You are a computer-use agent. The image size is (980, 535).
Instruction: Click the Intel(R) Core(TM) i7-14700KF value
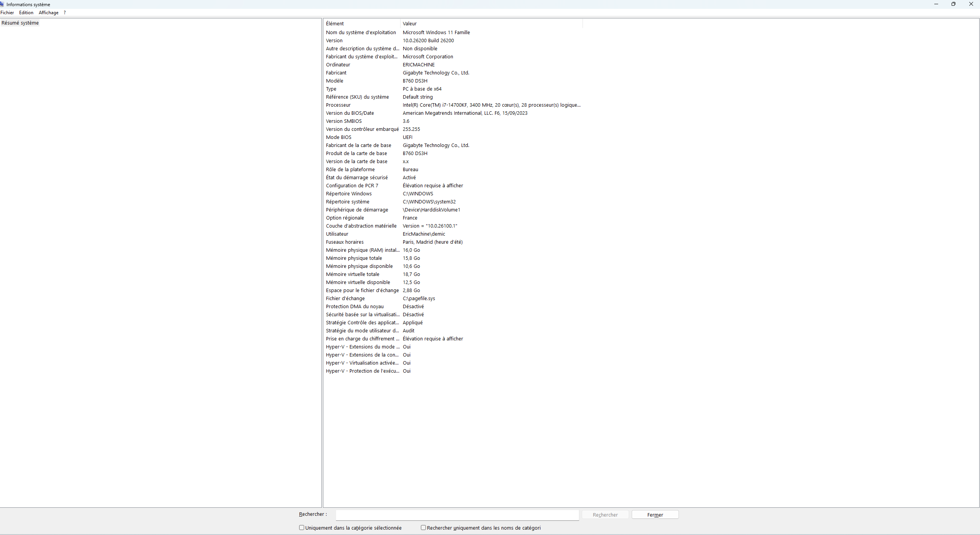[492, 105]
